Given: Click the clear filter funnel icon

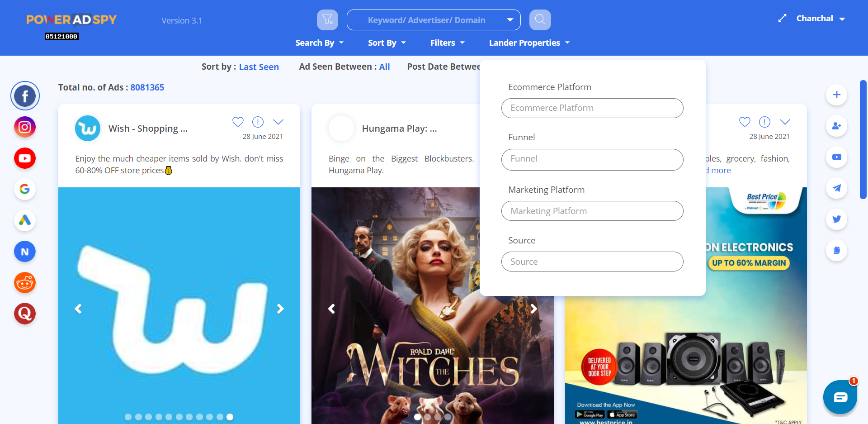Looking at the screenshot, I should coord(327,20).
